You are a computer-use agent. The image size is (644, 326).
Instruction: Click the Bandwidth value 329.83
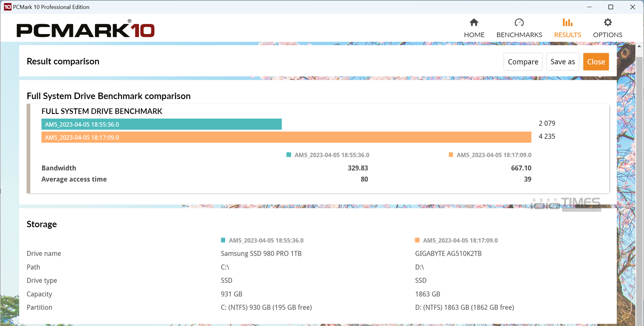pos(358,168)
